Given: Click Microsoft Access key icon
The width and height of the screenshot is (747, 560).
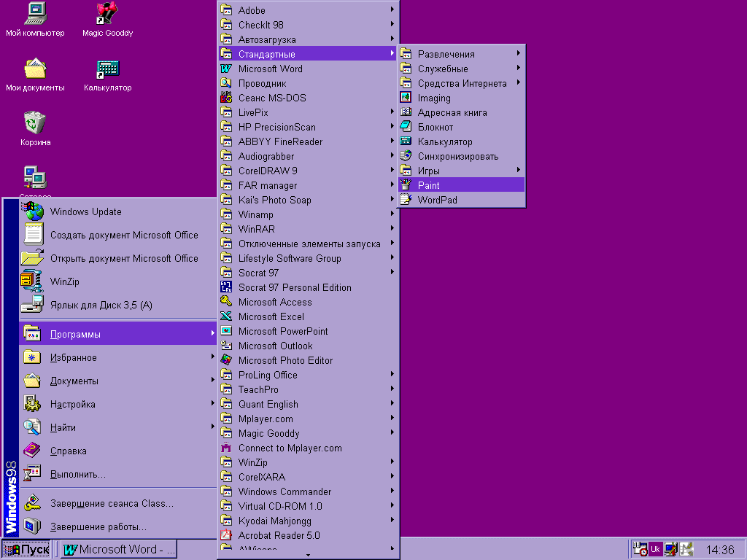Looking at the screenshot, I should pyautogui.click(x=226, y=302).
